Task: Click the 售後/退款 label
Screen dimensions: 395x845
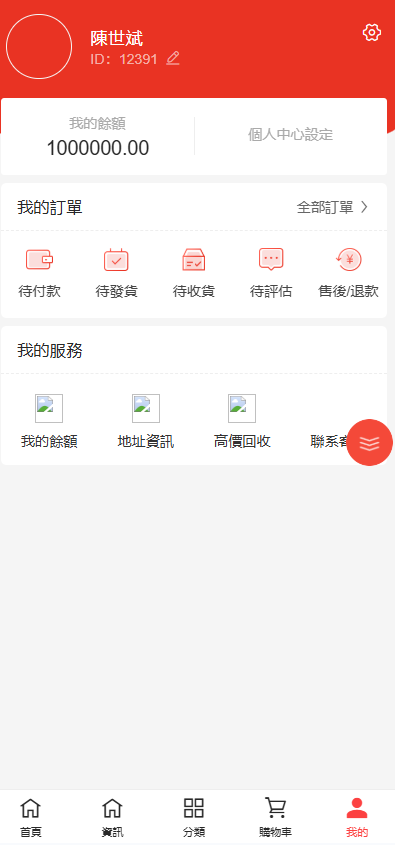Action: (348, 292)
